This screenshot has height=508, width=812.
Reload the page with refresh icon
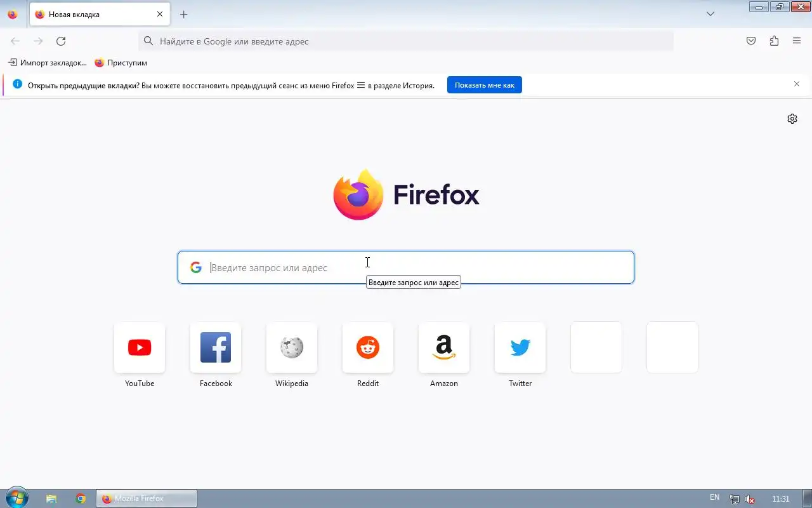point(61,41)
